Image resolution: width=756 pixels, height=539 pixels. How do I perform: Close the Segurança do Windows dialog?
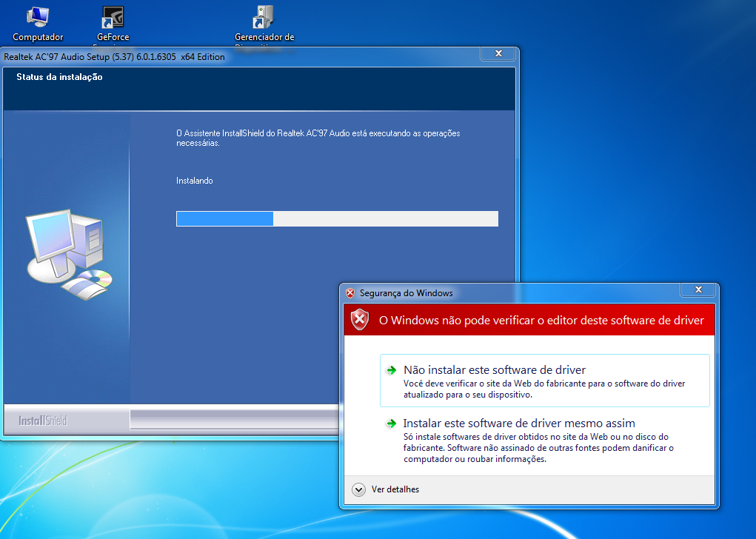[698, 289]
